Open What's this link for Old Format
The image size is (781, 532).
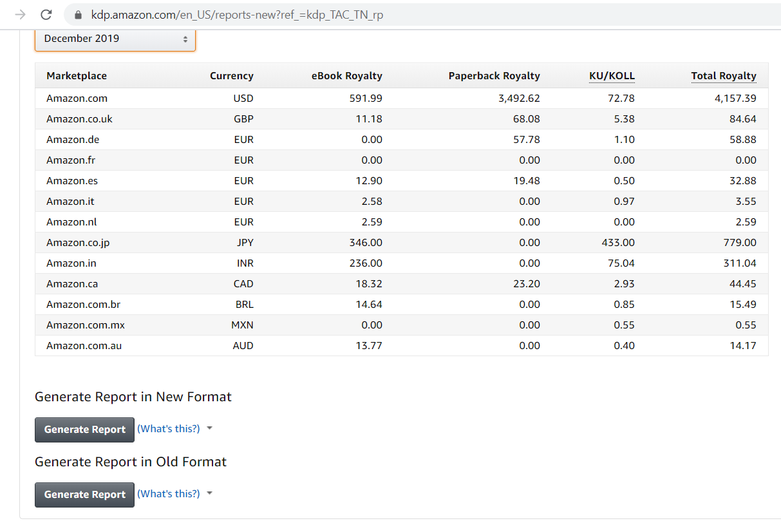click(x=169, y=493)
